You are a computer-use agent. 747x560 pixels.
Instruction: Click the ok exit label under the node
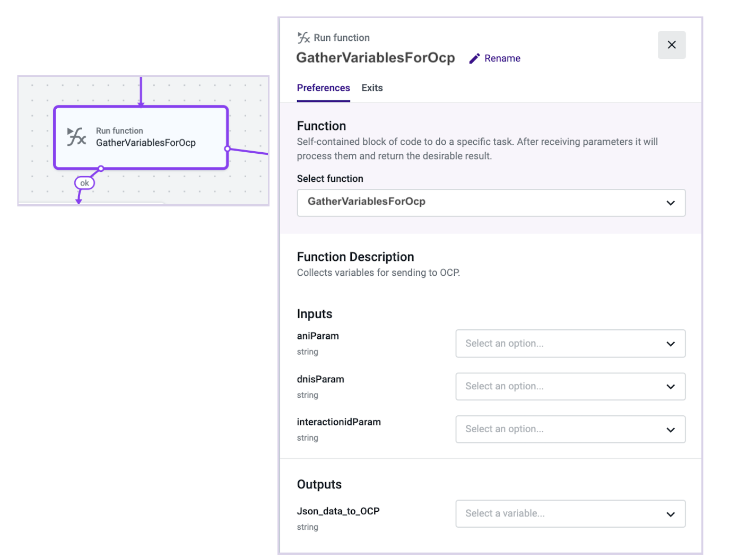point(84,183)
